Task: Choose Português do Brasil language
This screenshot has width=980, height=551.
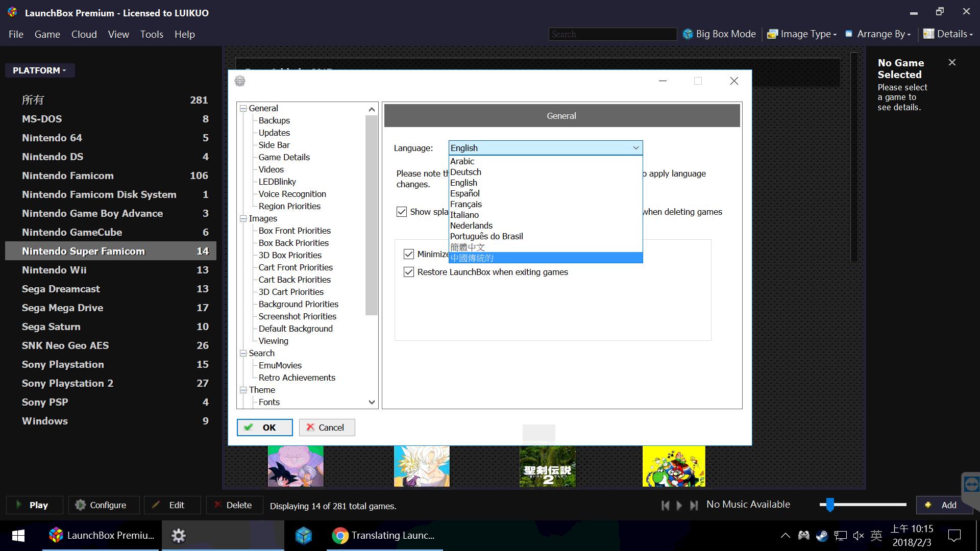Action: (x=546, y=236)
